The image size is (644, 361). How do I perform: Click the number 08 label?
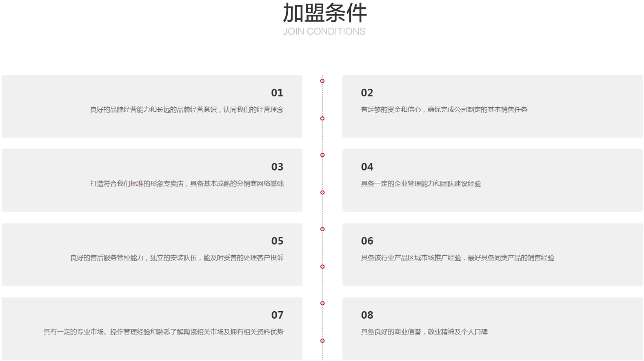(x=367, y=315)
